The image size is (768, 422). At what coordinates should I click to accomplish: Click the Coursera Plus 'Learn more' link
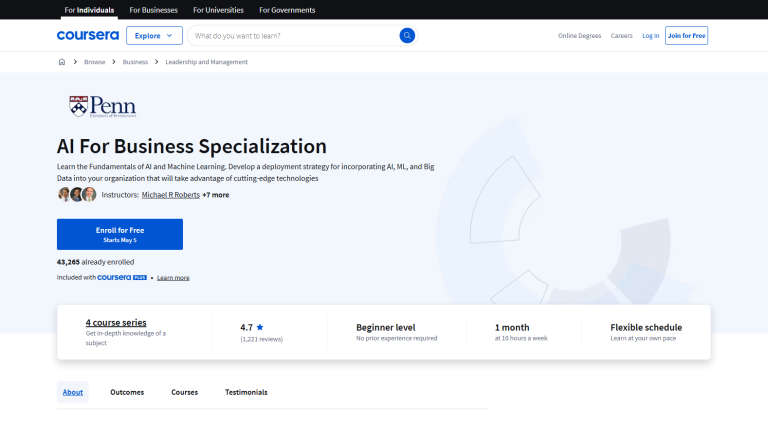pyautogui.click(x=173, y=278)
